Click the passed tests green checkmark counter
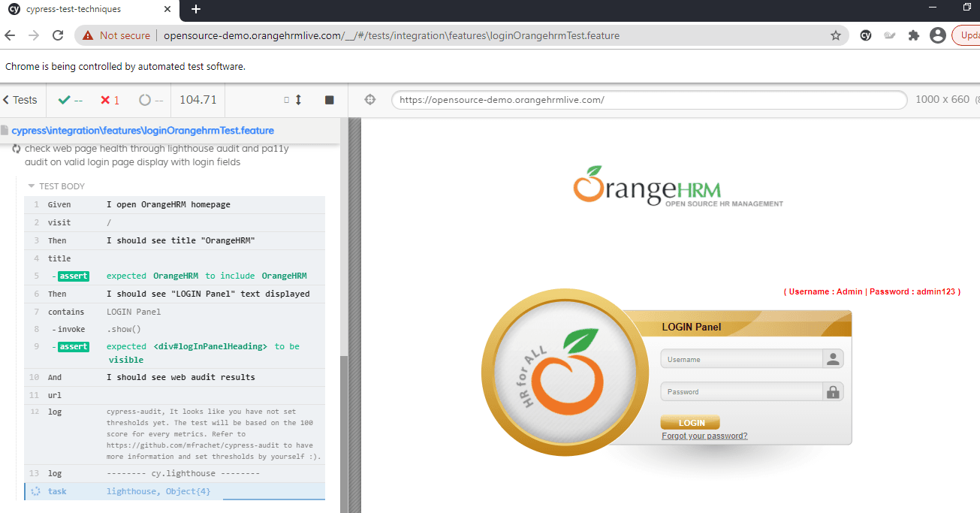This screenshot has height=513, width=980. coord(71,100)
